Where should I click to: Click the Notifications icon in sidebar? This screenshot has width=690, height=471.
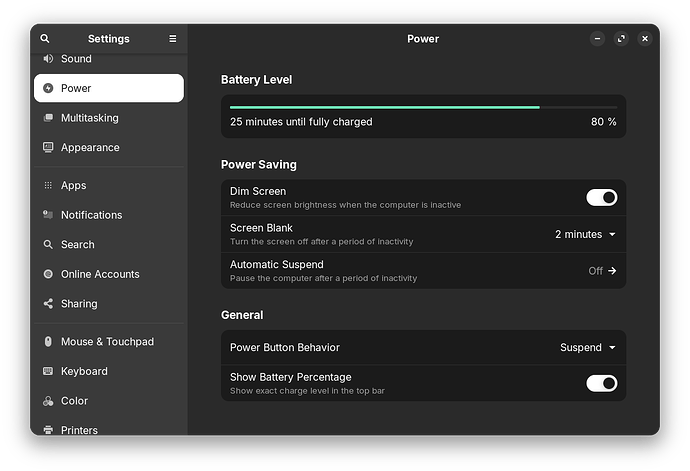[x=48, y=215]
